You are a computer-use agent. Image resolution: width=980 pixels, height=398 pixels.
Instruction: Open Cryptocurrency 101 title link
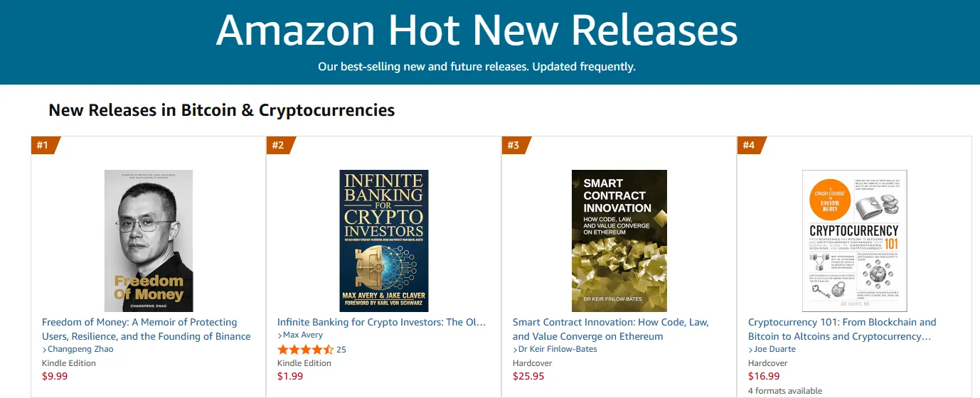pyautogui.click(x=842, y=329)
